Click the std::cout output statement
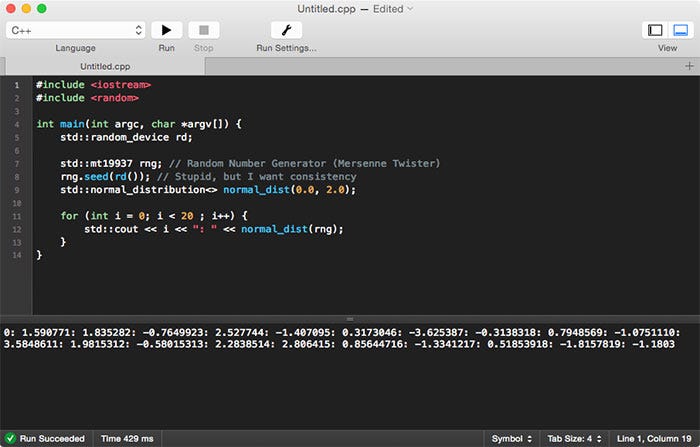This screenshot has width=700, height=447. point(214,229)
